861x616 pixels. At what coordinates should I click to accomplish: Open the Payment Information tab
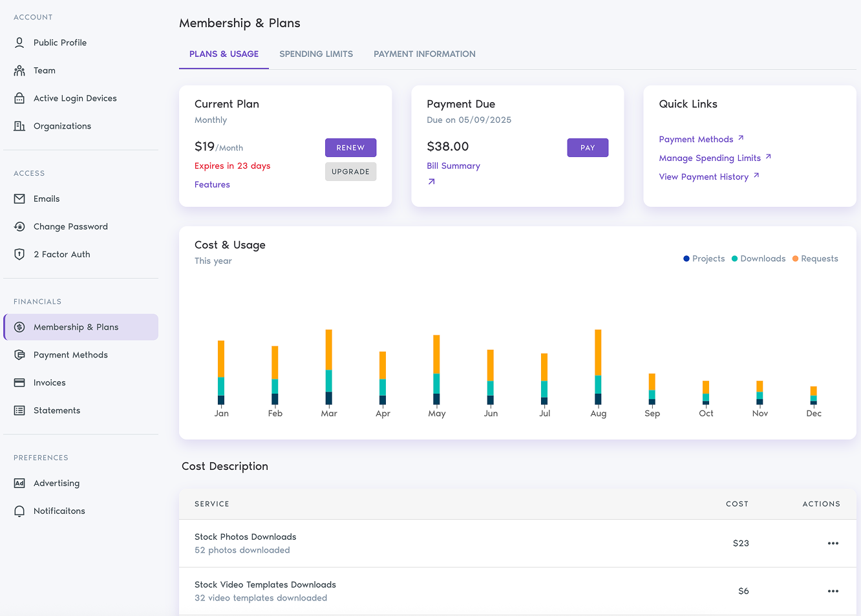click(424, 54)
